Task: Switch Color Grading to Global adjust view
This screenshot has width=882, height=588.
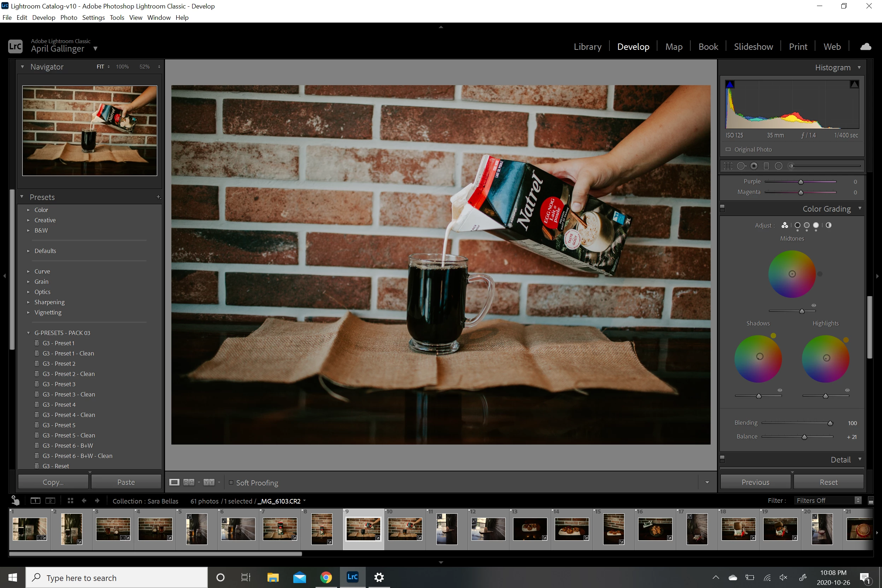Action: coord(828,225)
